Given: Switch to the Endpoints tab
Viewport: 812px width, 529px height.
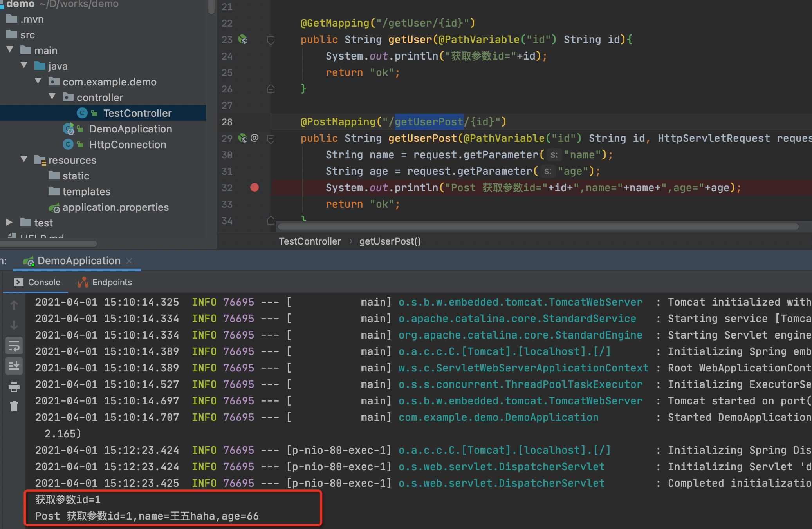Looking at the screenshot, I should pos(105,282).
